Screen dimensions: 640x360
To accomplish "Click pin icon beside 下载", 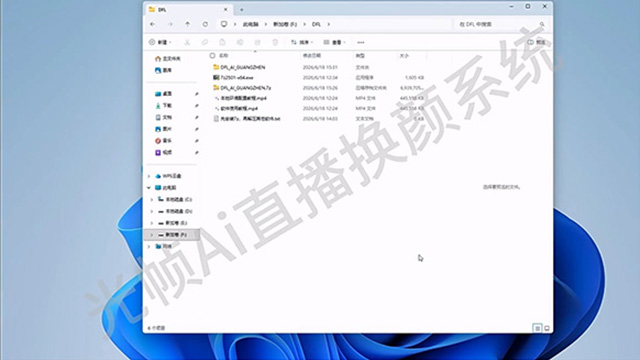I will 196,106.
